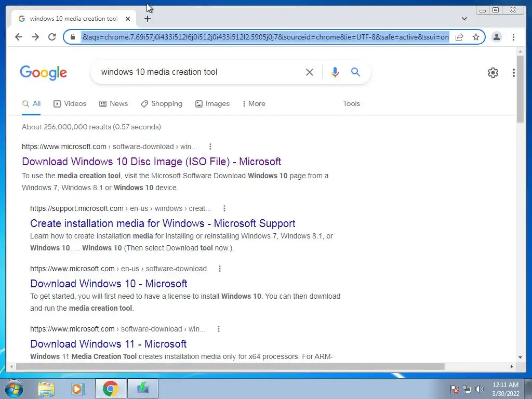
Task: Select the All results tab
Action: (31, 104)
